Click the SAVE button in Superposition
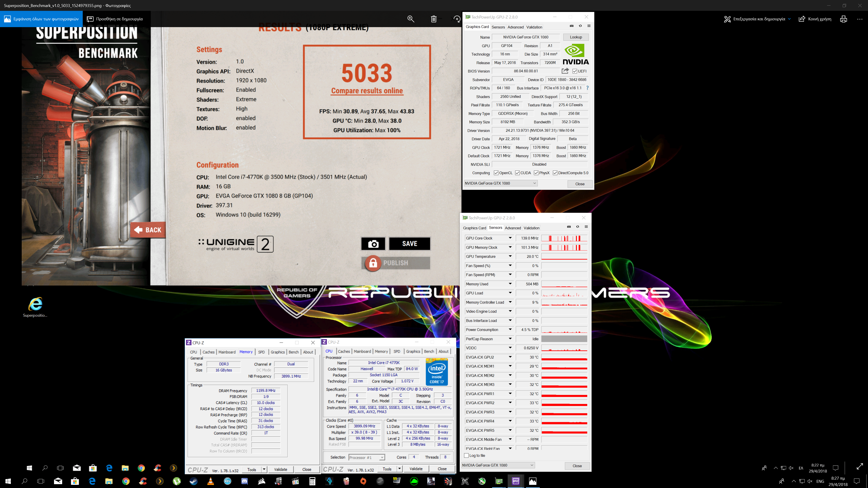Screen dimensions: 868x488 pyautogui.click(x=409, y=244)
